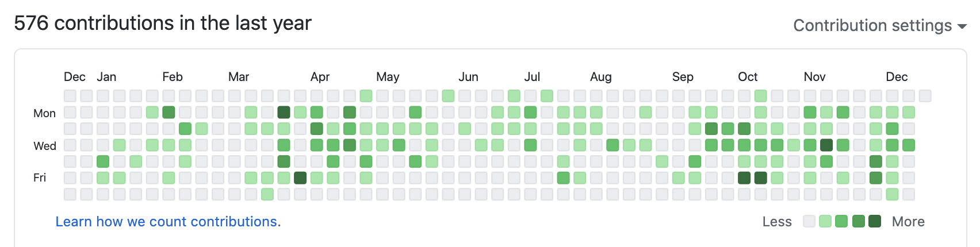Click medium green Wednesday cell in August
The width and height of the screenshot is (980, 247).
coord(612,145)
